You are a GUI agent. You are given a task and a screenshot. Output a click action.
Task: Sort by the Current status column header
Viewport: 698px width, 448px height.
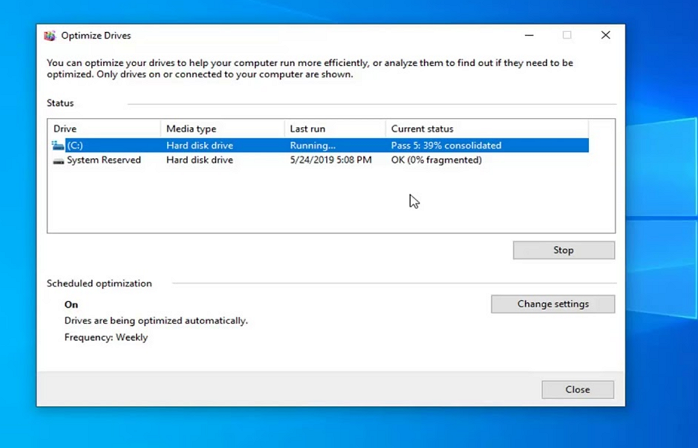pos(487,129)
